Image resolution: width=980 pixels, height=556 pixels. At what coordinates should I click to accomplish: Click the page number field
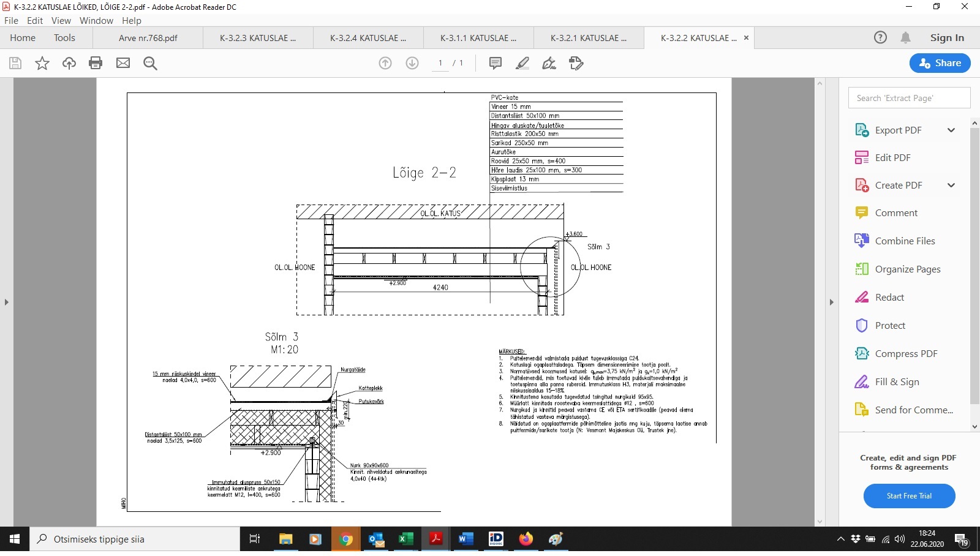pos(440,63)
